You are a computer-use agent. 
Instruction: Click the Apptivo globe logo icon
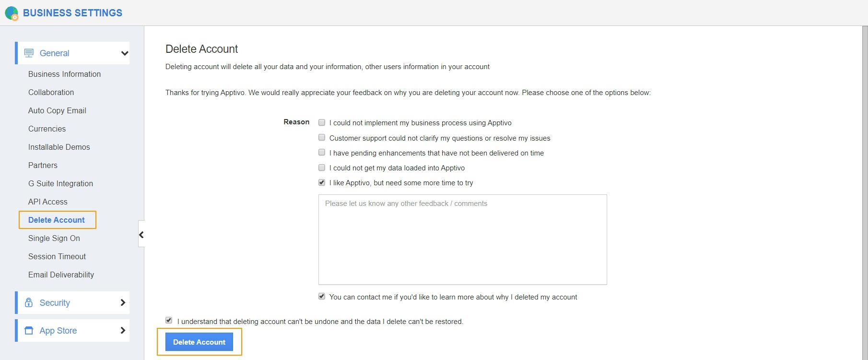pyautogui.click(x=11, y=13)
